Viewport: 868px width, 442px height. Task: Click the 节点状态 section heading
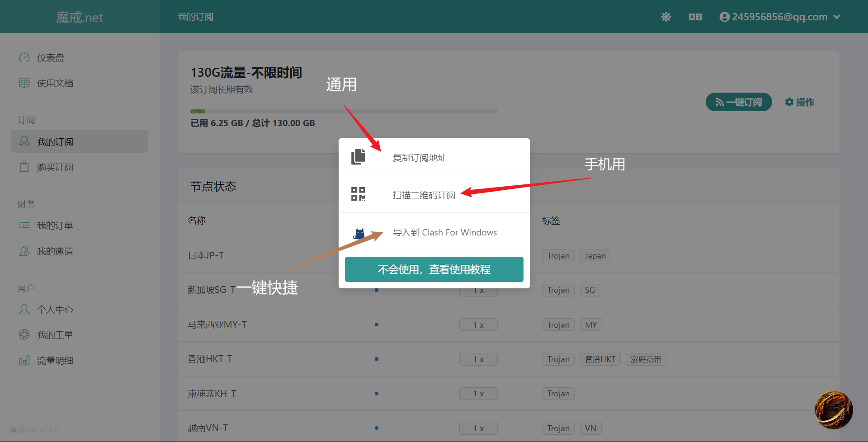pos(213,186)
